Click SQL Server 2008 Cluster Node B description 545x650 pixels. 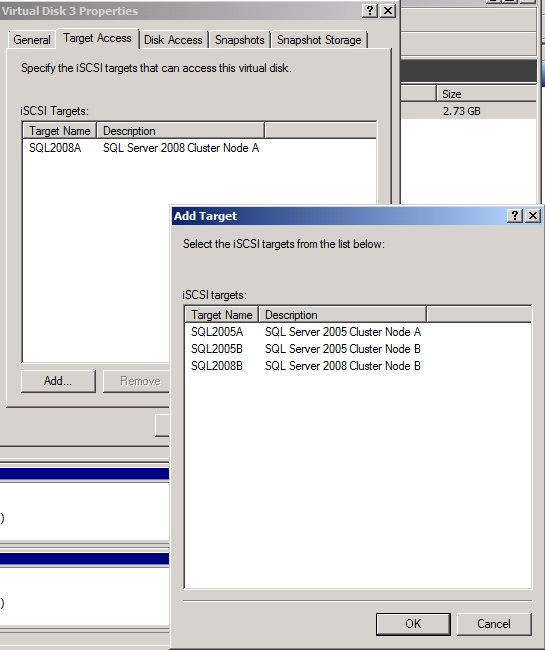(x=343, y=366)
